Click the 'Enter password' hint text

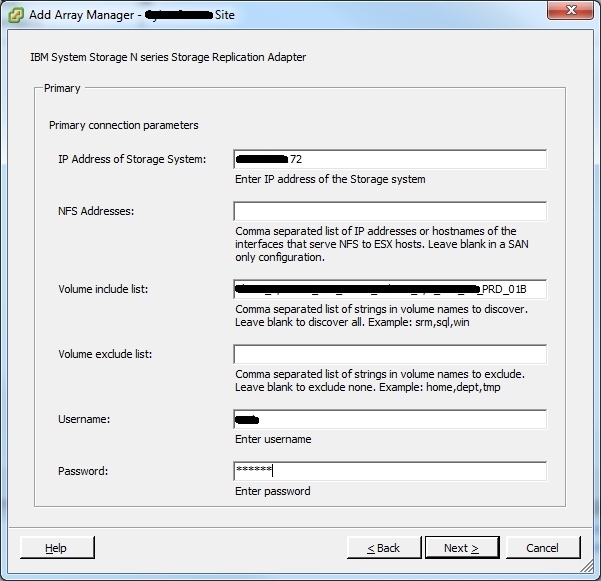coord(273,491)
